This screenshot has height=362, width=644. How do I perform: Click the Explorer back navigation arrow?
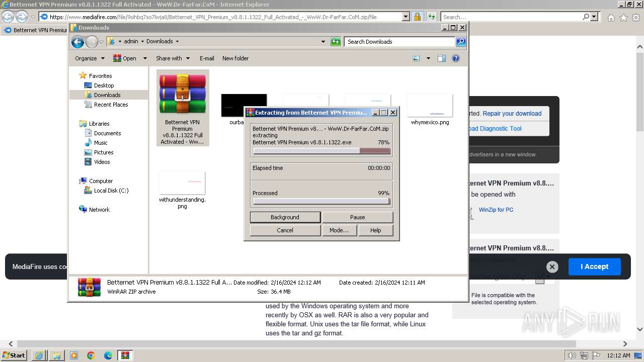tap(77, 42)
